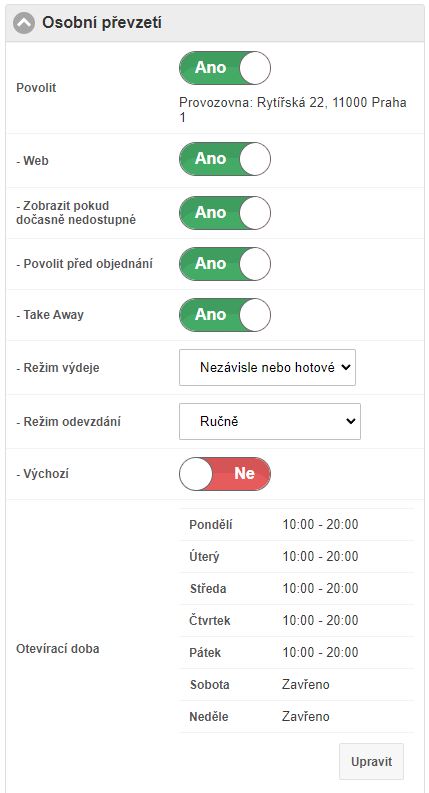Click the Upravit button
The width and height of the screenshot is (429, 793).
pyautogui.click(x=371, y=762)
